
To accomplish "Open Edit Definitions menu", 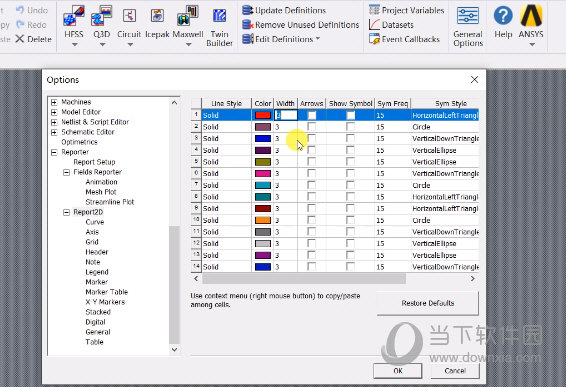I will pyautogui.click(x=281, y=39).
